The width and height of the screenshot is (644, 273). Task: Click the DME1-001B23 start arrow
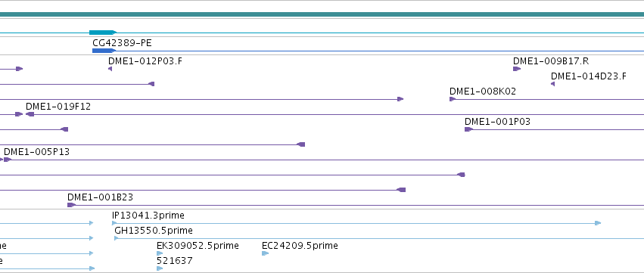click(71, 205)
